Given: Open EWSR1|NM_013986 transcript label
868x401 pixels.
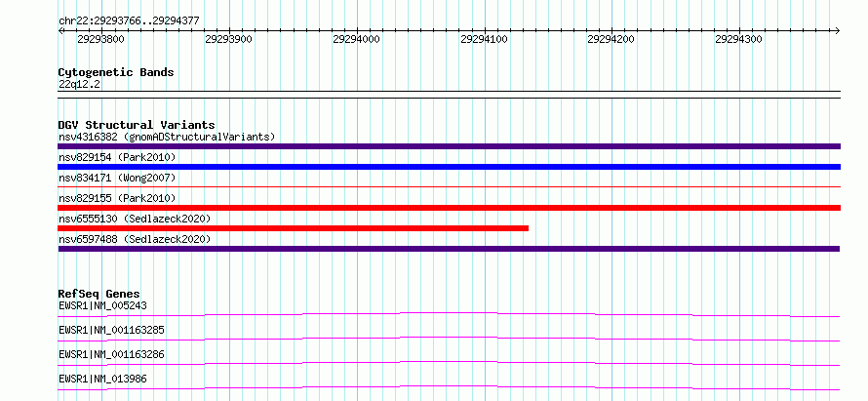Looking at the screenshot, I should pyautogui.click(x=102, y=379).
